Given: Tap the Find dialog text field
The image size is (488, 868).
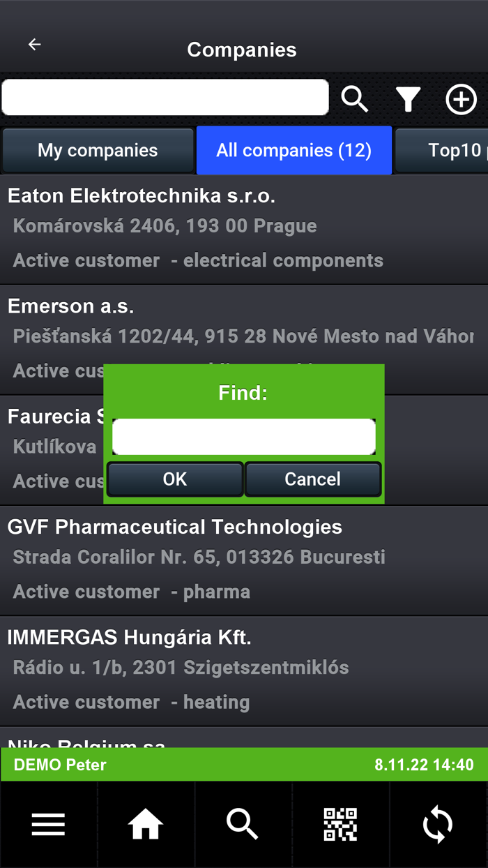Looking at the screenshot, I should click(x=243, y=435).
